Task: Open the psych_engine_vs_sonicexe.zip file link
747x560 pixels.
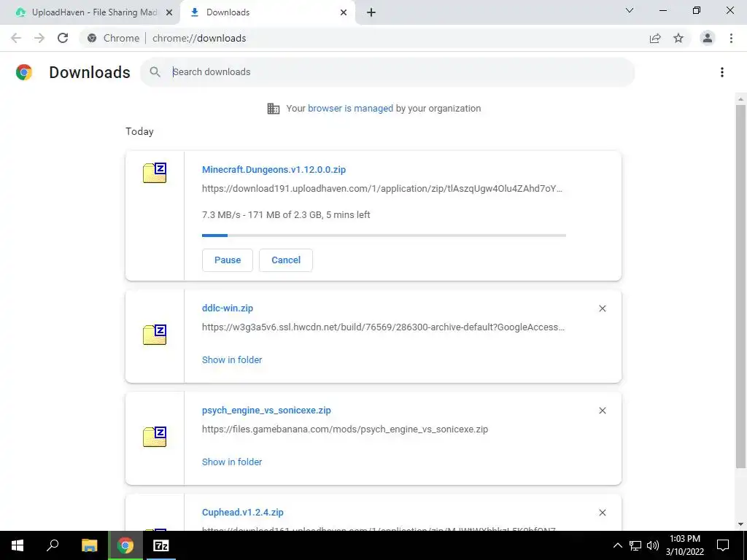Action: 266,410
